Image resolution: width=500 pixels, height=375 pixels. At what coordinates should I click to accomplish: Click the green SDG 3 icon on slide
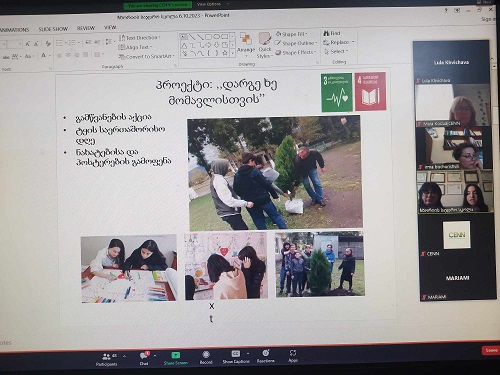(337, 92)
